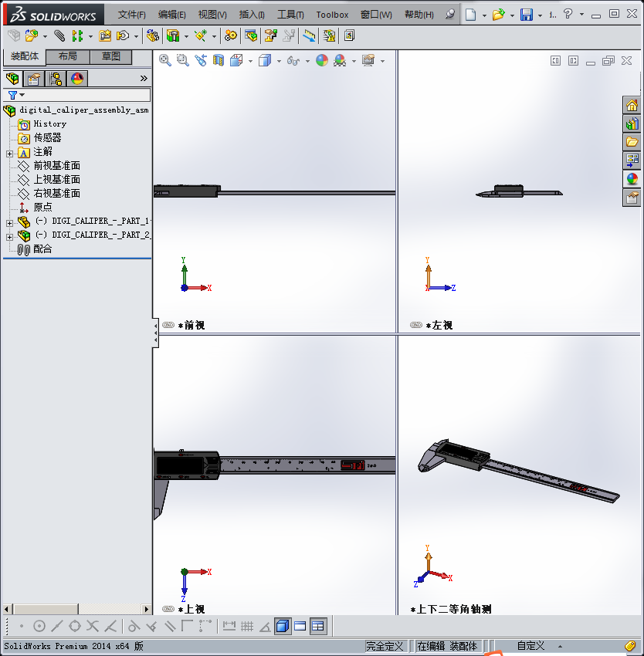Open the 工具(T) menu
This screenshot has width=644, height=656.
[x=290, y=15]
